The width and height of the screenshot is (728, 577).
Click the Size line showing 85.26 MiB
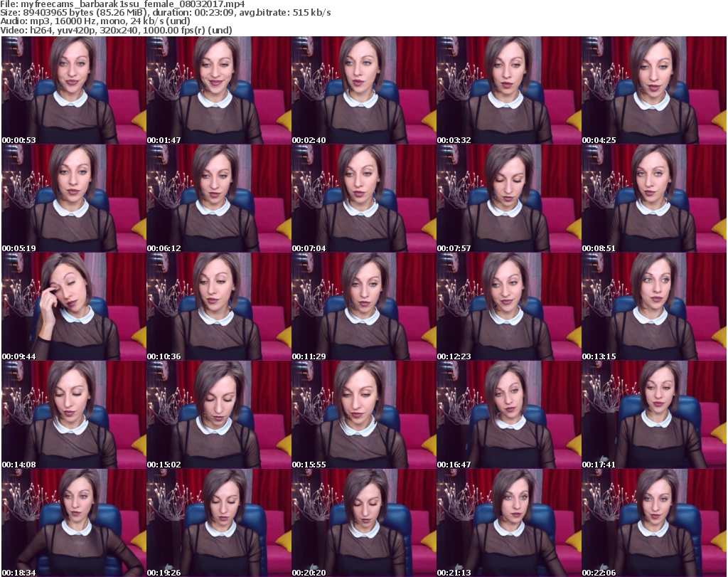(165, 13)
